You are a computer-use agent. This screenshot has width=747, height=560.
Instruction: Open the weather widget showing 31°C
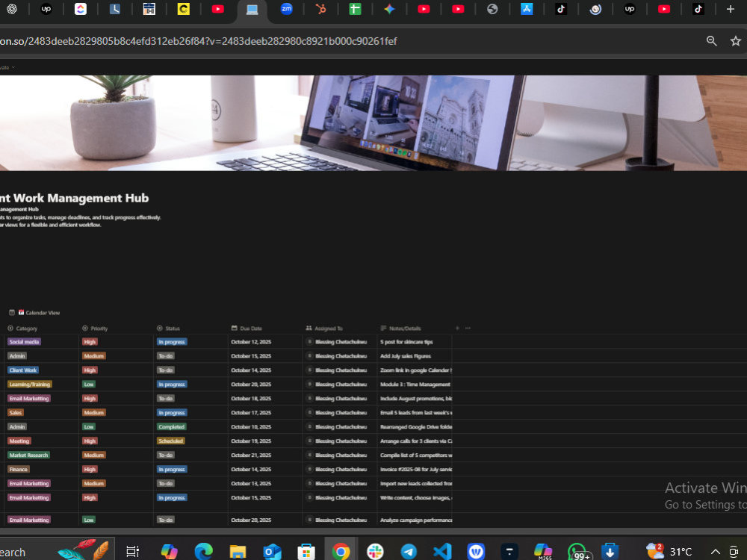point(669,552)
